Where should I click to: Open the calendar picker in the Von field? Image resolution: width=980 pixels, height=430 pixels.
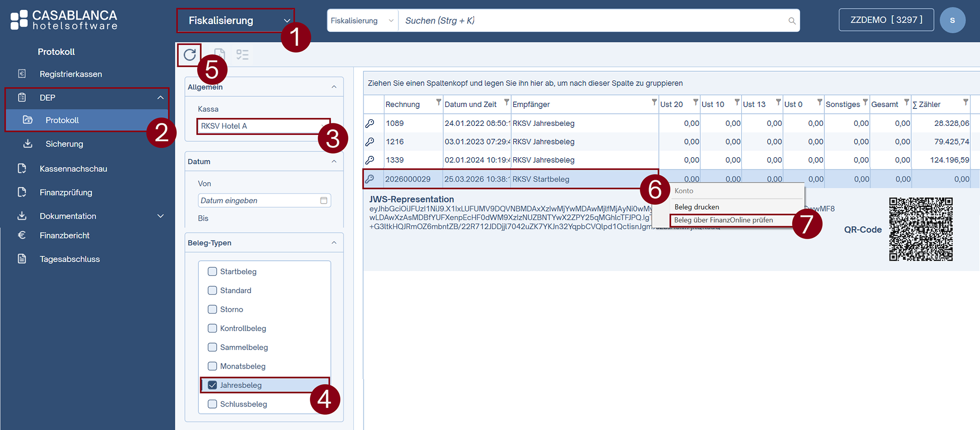[324, 200]
